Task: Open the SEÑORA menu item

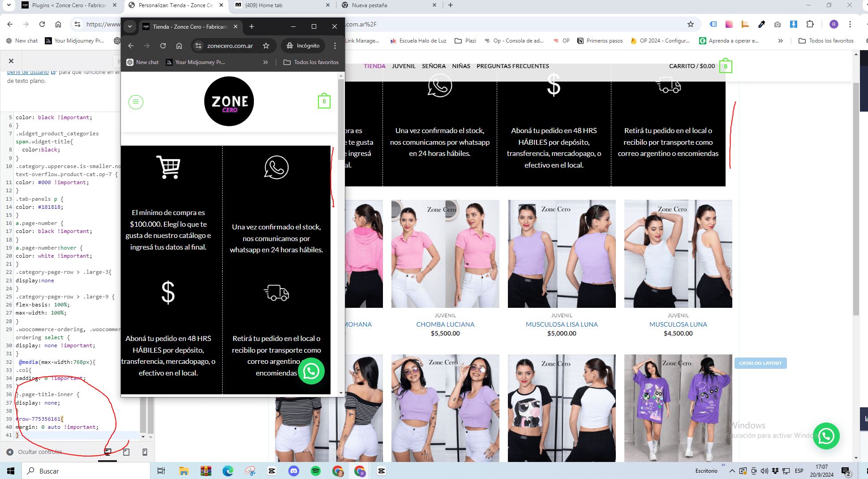Action: 434,66
